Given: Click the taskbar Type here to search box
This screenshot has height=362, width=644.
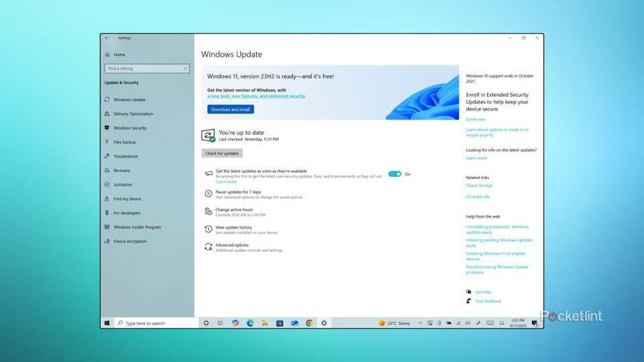Looking at the screenshot, I should [x=156, y=323].
